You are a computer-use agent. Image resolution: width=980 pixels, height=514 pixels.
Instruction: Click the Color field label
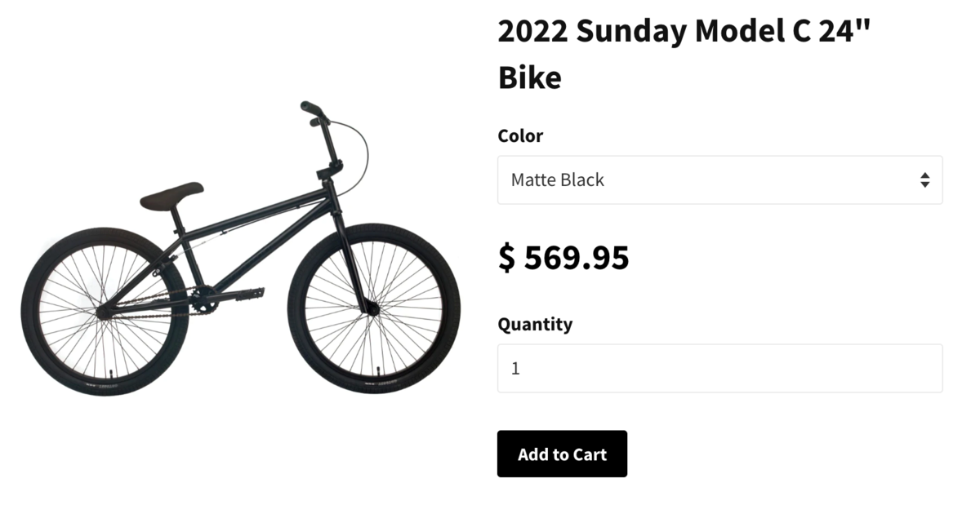click(x=520, y=136)
